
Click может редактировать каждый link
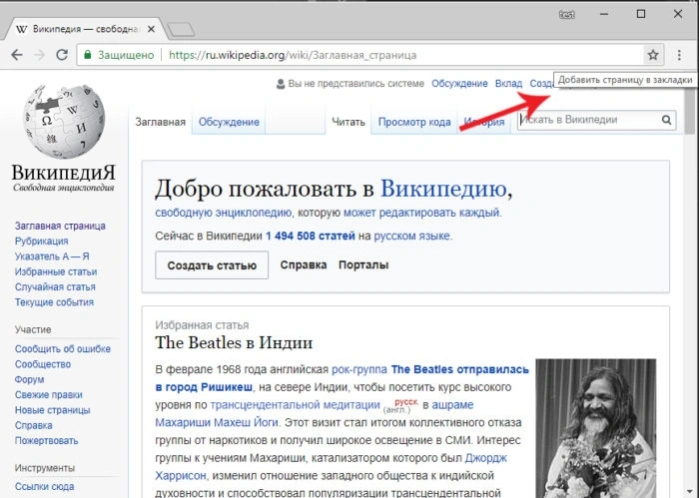tap(421, 213)
